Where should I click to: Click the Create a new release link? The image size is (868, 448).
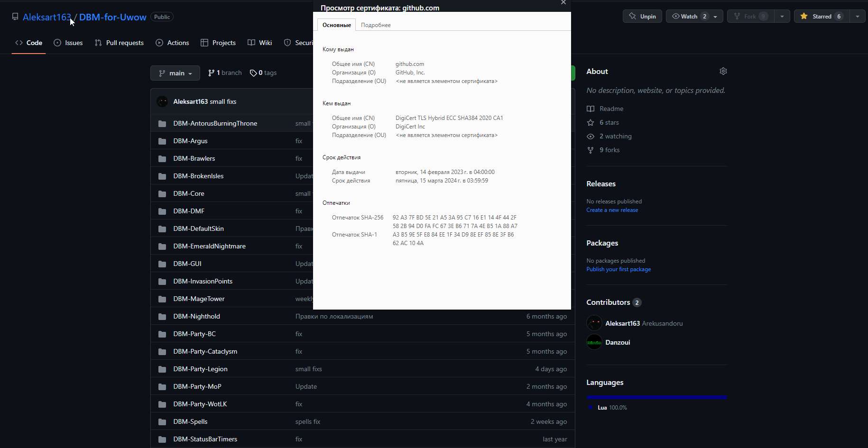tap(612, 210)
